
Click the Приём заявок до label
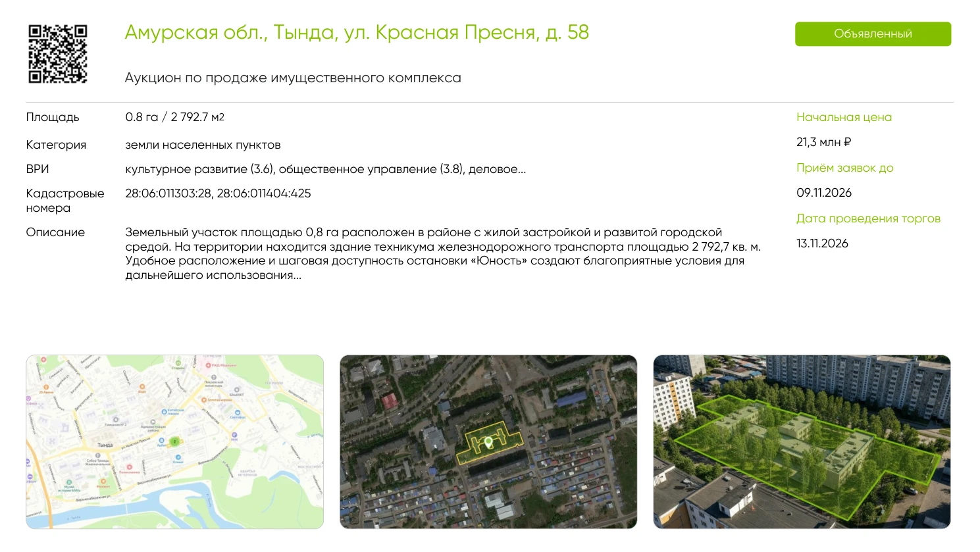pos(845,168)
